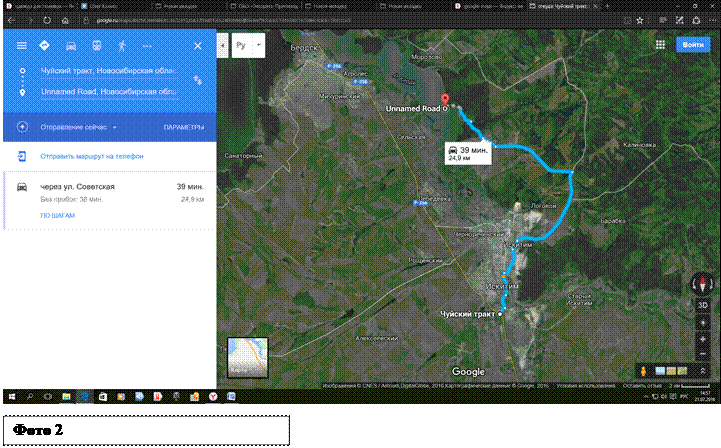Click the 'ПАРАМЕТРЫ' route options button
721x448 pixels.
183,127
